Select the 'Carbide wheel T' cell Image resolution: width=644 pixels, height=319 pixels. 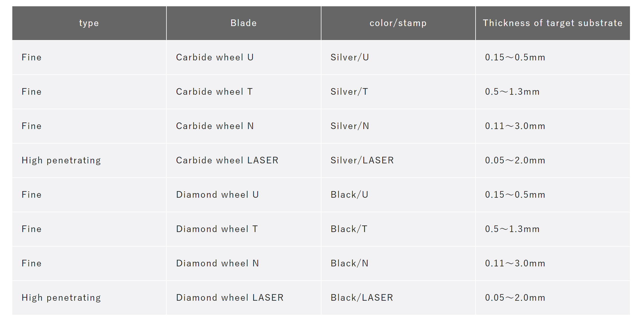coord(244,92)
